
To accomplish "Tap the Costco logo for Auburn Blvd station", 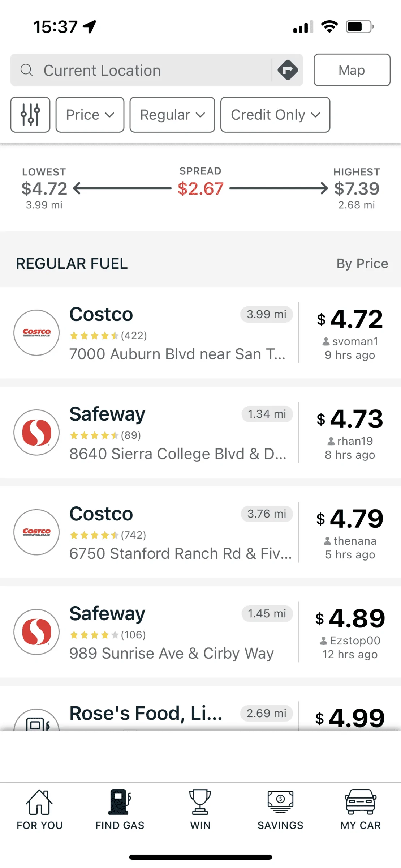I will (36, 332).
